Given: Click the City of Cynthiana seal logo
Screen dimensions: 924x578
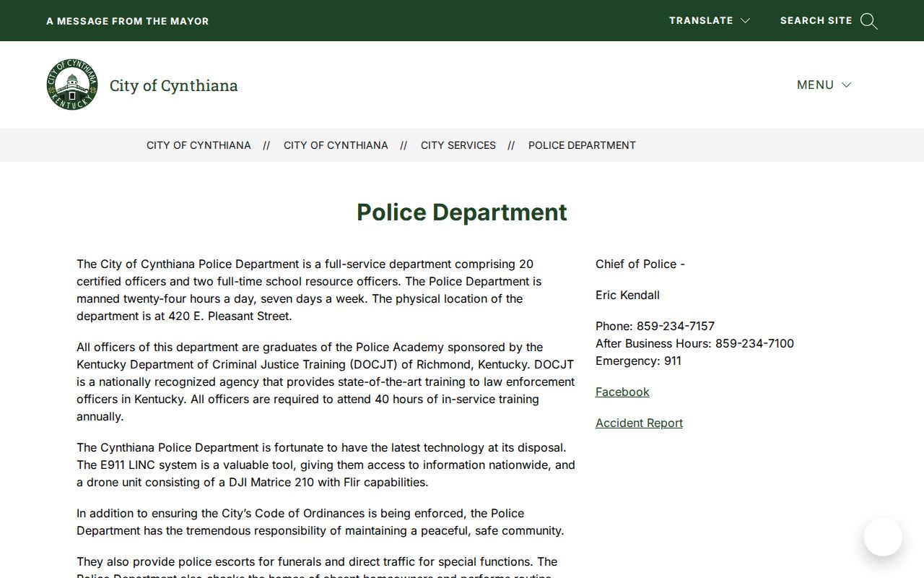Looking at the screenshot, I should pyautogui.click(x=72, y=85).
